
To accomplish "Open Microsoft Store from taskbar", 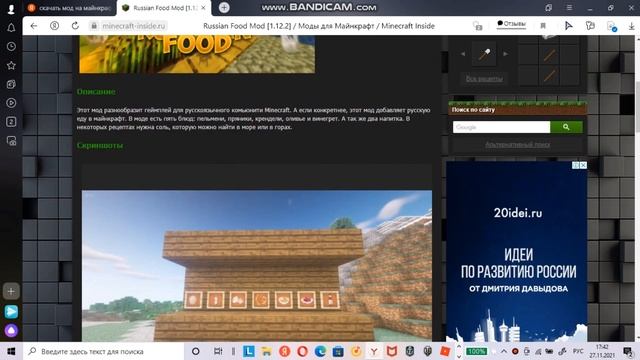I will coord(338,351).
